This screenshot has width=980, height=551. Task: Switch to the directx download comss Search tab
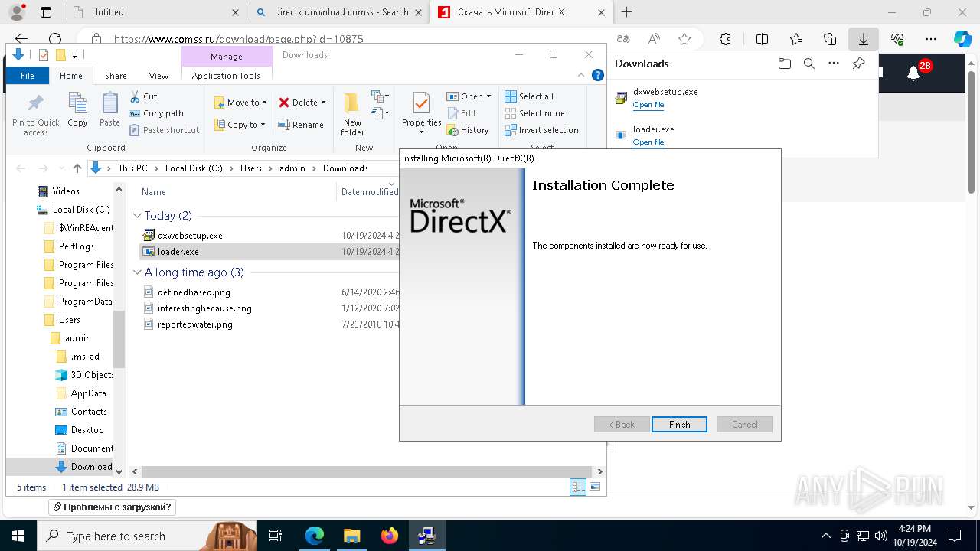click(x=341, y=12)
